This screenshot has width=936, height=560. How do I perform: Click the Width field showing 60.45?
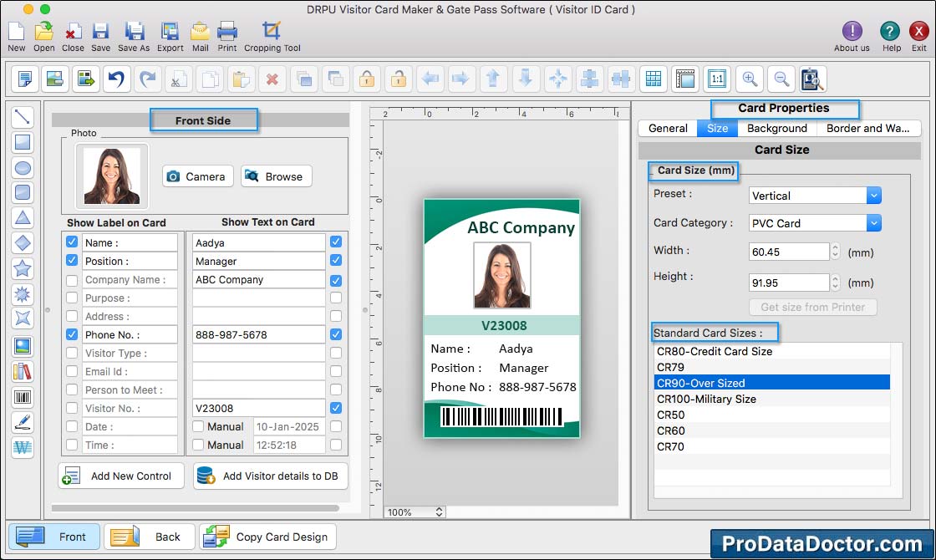click(x=789, y=252)
